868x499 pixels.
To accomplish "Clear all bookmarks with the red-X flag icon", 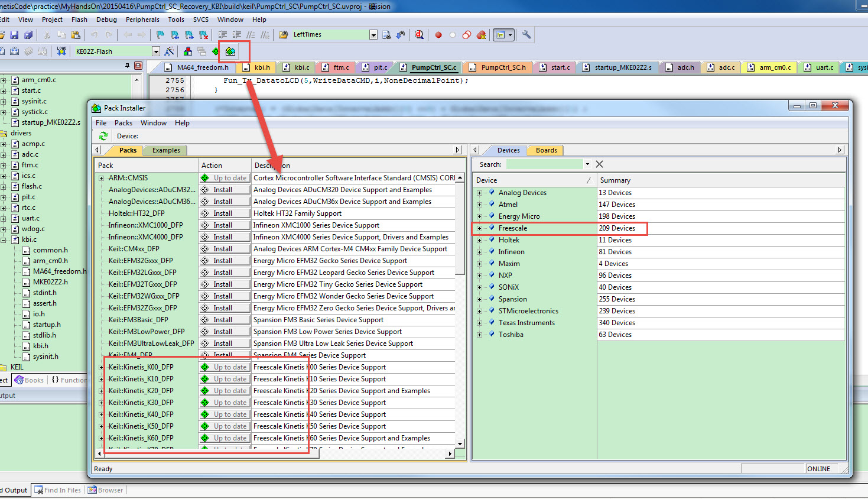I will coord(203,35).
